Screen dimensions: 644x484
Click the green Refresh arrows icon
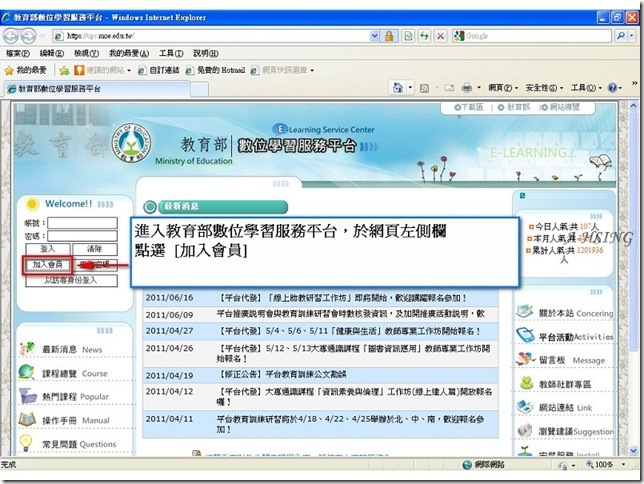(x=424, y=36)
